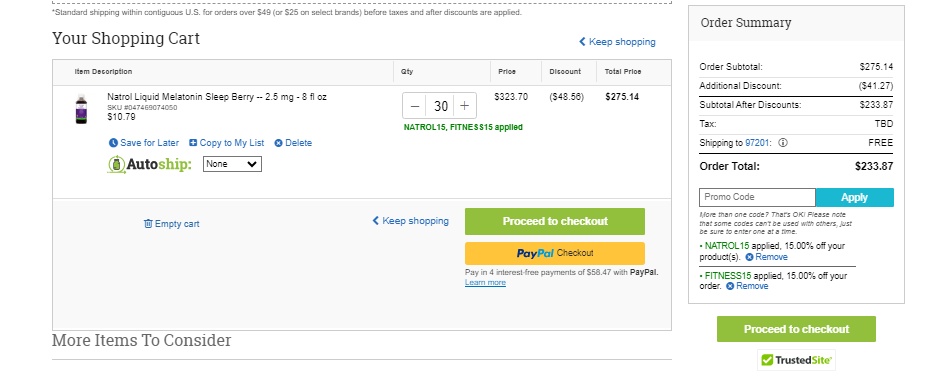The height and width of the screenshot is (371, 927).
Task: Pay with the PayPal Checkout button
Action: [555, 253]
